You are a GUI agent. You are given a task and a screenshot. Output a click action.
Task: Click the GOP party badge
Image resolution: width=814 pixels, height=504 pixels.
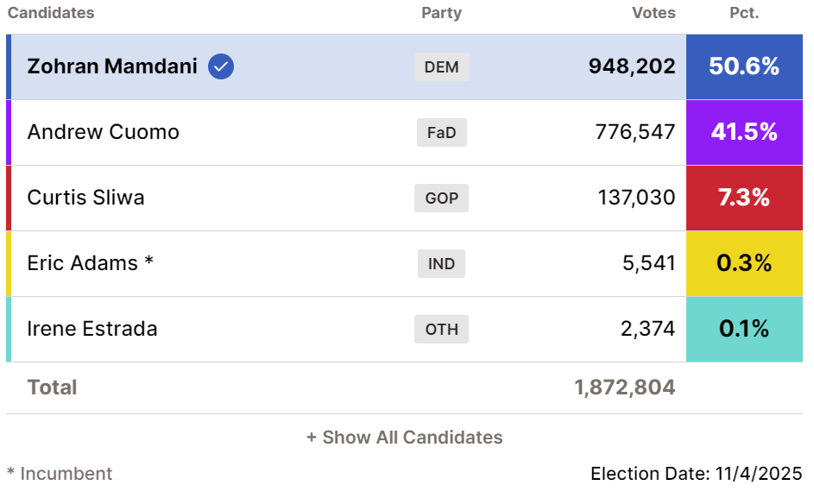(441, 198)
